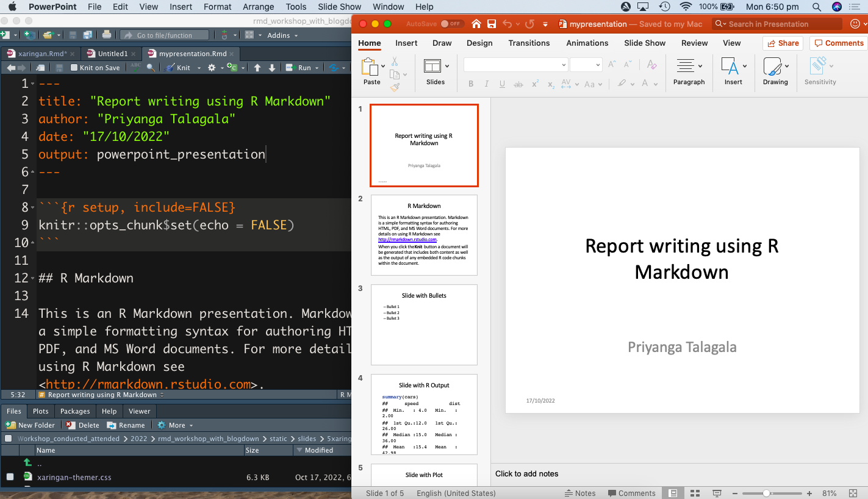Toggle Bold formatting in PowerPoint
Image resolution: width=868 pixels, height=499 pixels.
click(470, 84)
